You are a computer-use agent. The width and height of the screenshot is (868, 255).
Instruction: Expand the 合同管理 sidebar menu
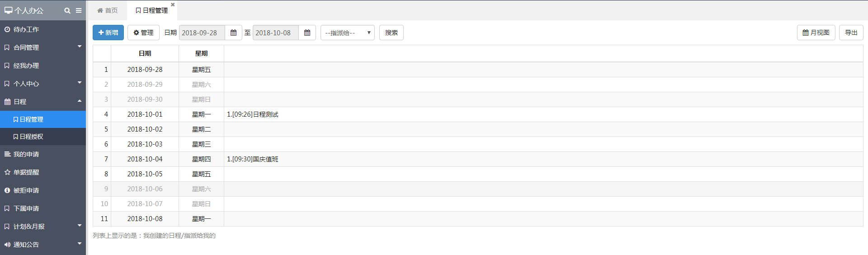click(43, 47)
